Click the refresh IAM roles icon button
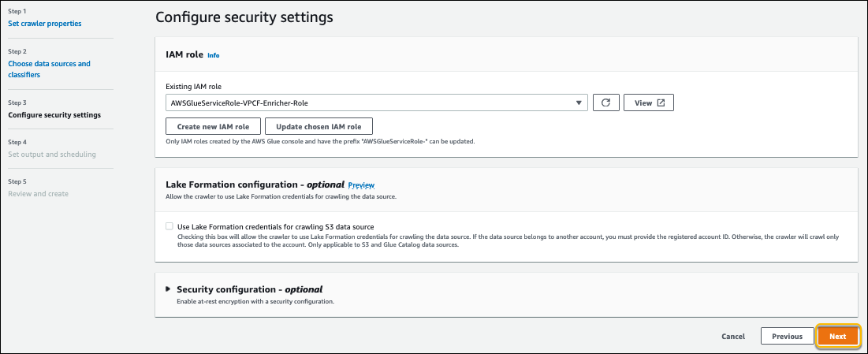 coord(605,102)
